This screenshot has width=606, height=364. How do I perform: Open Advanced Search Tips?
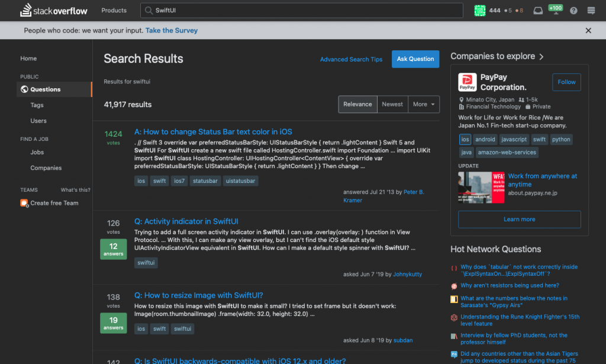[x=351, y=60]
